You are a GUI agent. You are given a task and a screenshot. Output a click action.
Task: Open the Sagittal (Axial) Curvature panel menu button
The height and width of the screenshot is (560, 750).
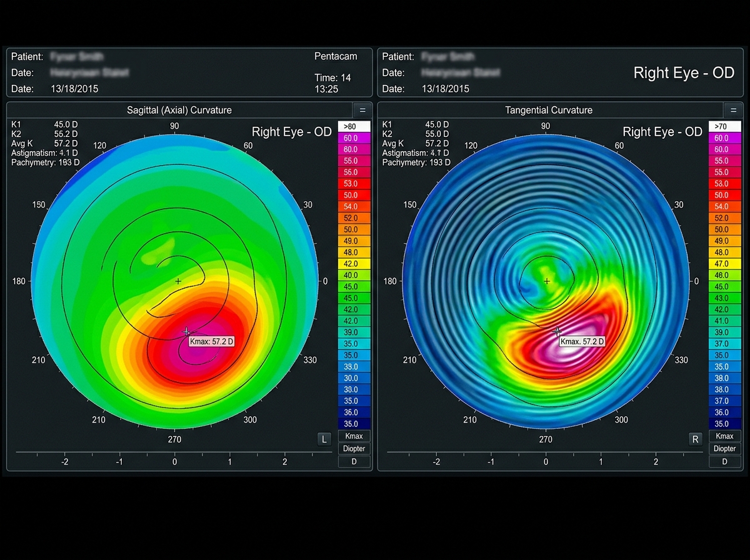tap(362, 110)
